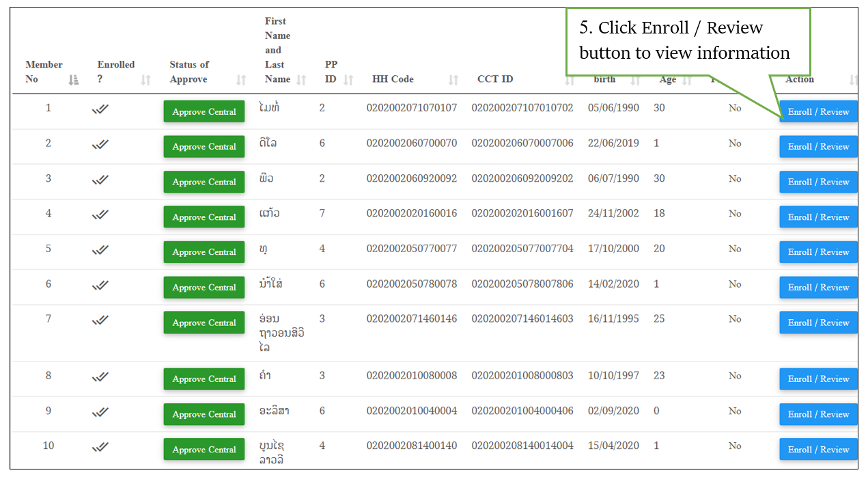Click Enroll / Review for member 1

[818, 111]
